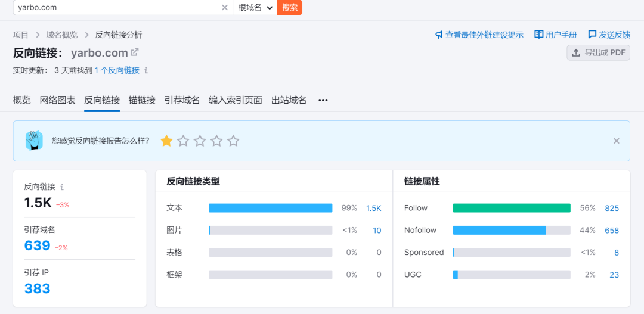Click the Sponsored row label
644x314 pixels.
coord(424,253)
